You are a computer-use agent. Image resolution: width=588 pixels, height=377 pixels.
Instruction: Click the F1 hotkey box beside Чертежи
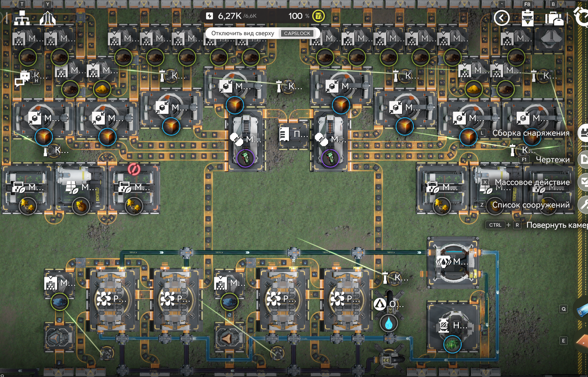click(524, 160)
